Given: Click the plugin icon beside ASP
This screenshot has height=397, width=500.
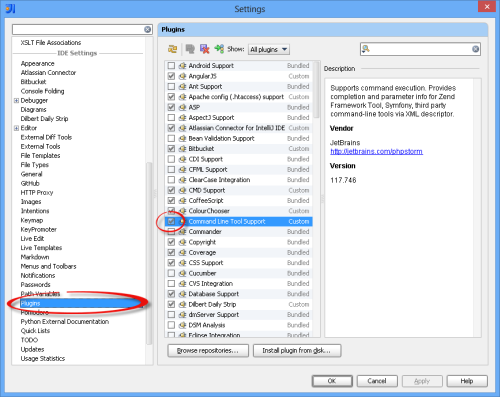Looking at the screenshot, I should [182, 107].
